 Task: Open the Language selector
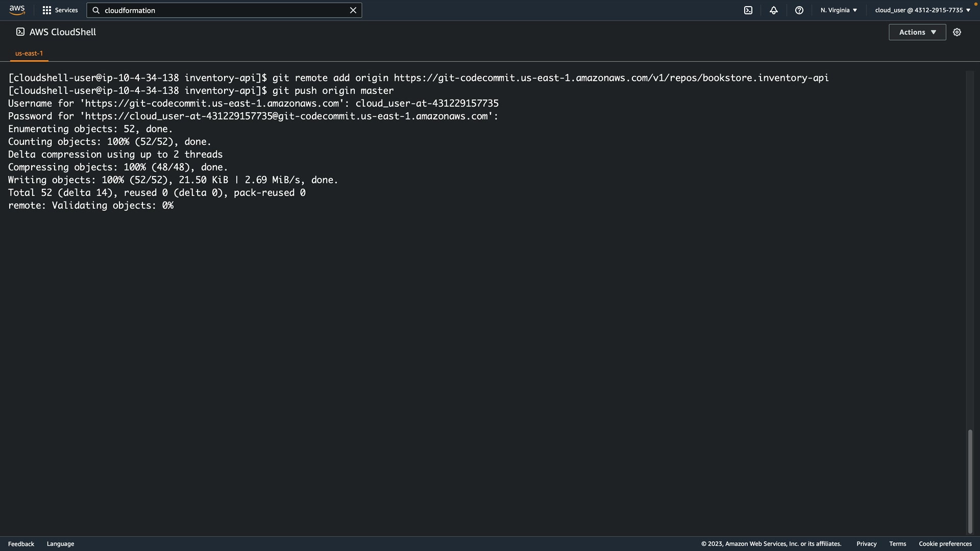coord(60,544)
